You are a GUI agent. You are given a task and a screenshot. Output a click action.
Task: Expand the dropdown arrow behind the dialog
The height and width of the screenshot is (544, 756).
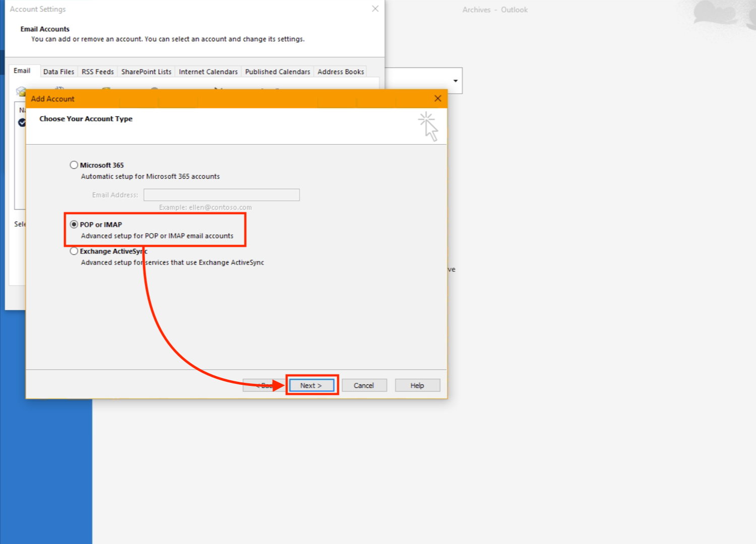(455, 81)
